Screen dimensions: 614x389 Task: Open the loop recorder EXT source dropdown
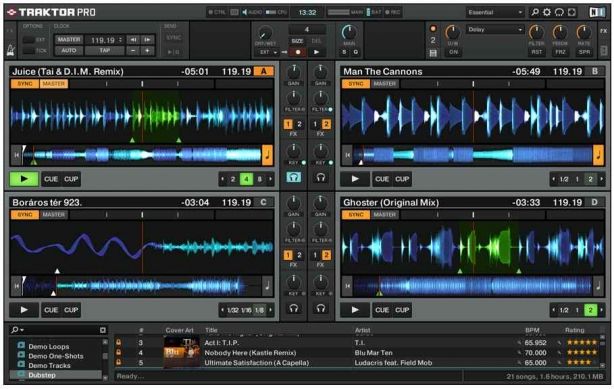tap(268, 52)
